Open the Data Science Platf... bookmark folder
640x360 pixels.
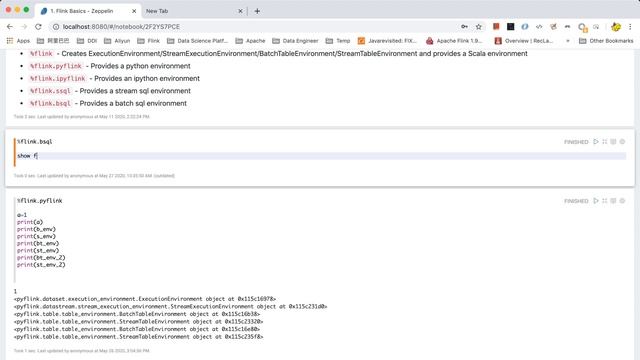coord(198,41)
